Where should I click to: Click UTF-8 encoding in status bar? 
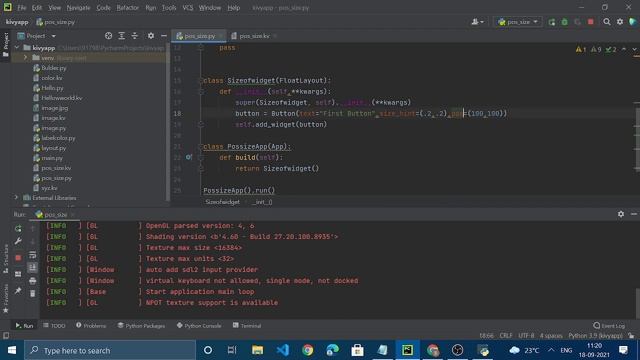[526, 336]
